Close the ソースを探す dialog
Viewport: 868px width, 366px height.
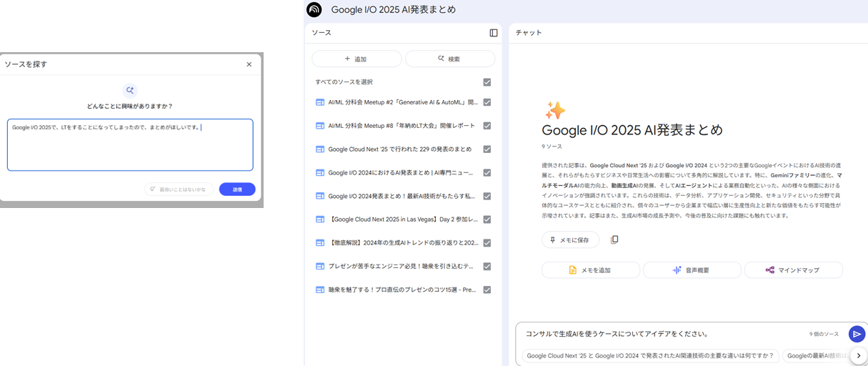pos(249,64)
